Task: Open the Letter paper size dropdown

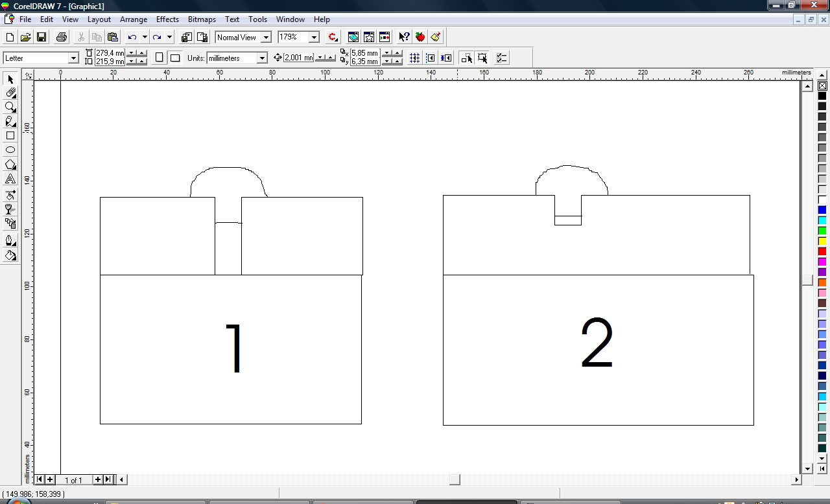Action: [x=73, y=58]
